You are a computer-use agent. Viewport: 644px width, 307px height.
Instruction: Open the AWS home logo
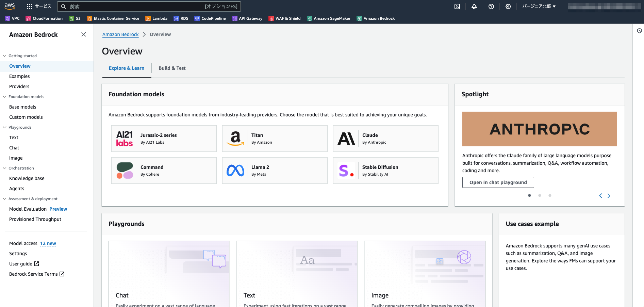tap(10, 6)
